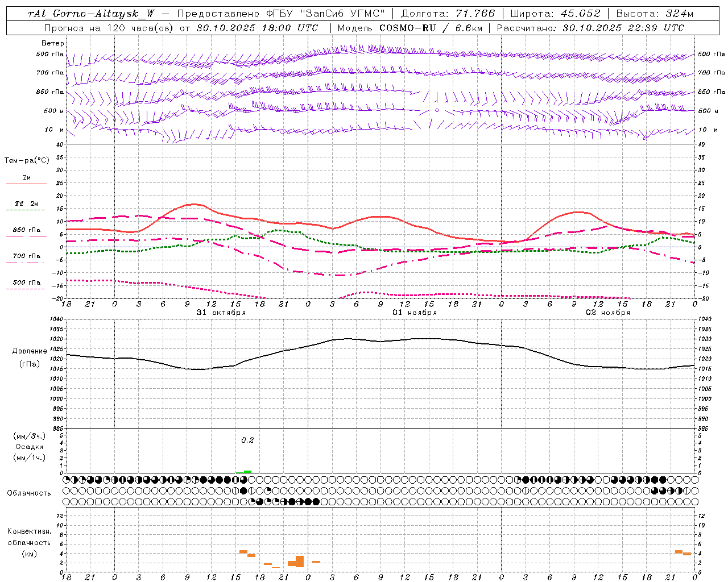Click the Ветер wind panel label
Viewport: 728px width, 582px height.
pos(53,43)
